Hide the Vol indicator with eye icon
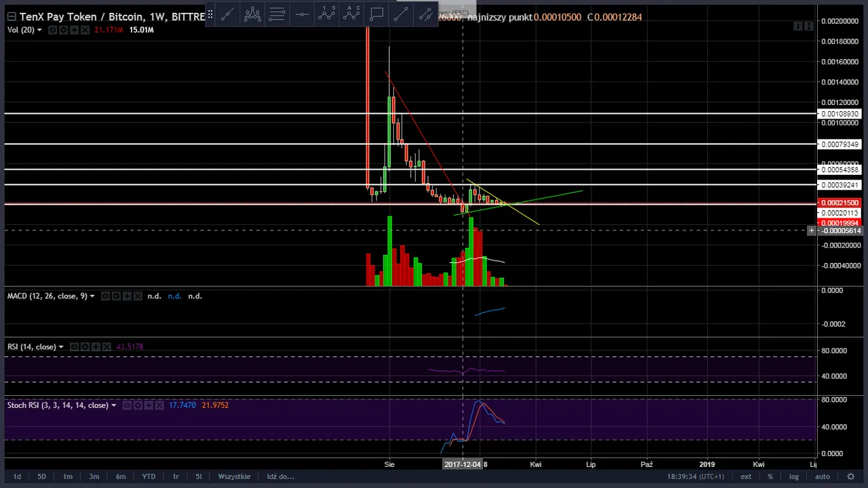This screenshot has height=488, width=868. pyautogui.click(x=52, y=30)
